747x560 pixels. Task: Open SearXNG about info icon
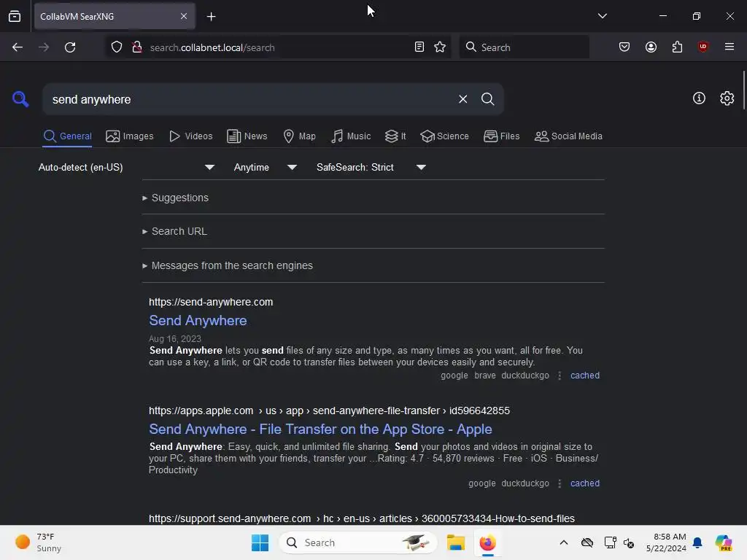(698, 98)
